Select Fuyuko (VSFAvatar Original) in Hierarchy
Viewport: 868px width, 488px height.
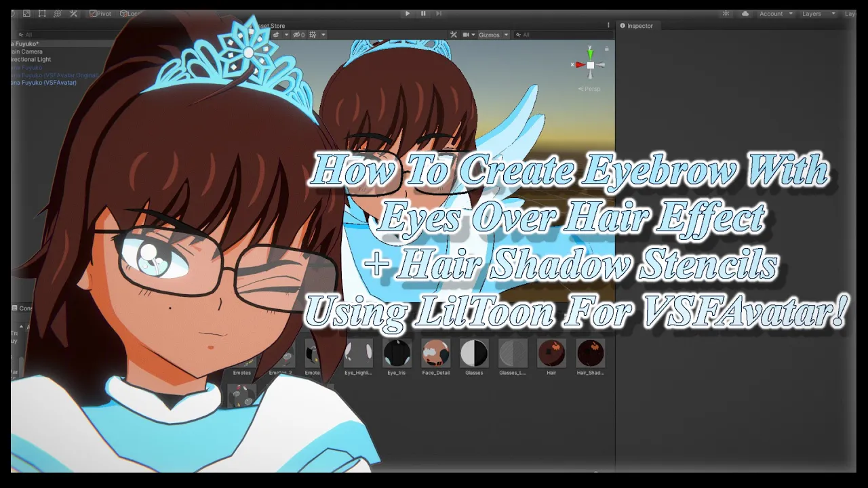(x=55, y=75)
